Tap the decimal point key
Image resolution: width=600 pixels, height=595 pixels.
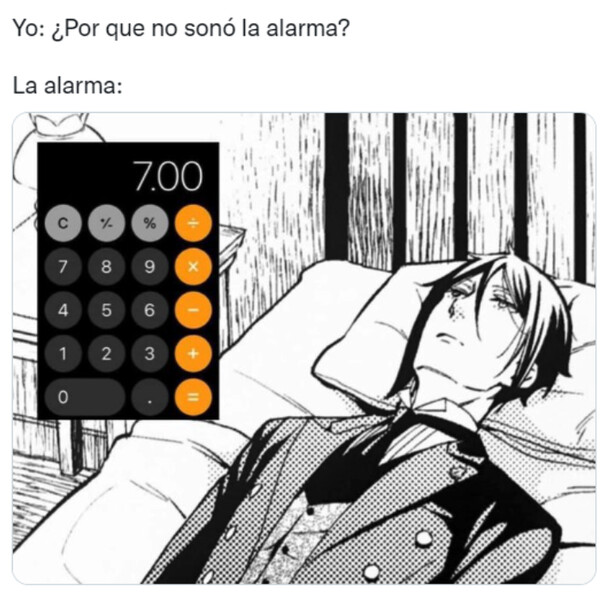click(150, 397)
